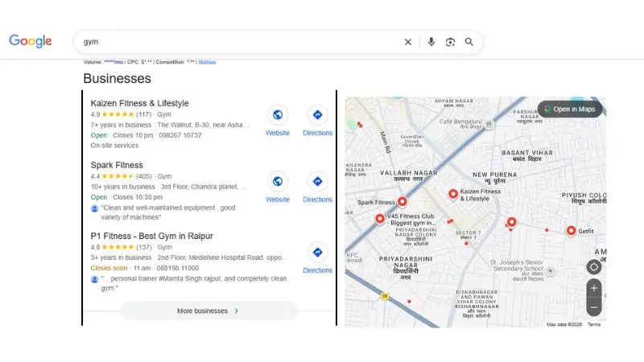Select the Getfit map pin
The image size is (644, 362).
tap(571, 231)
